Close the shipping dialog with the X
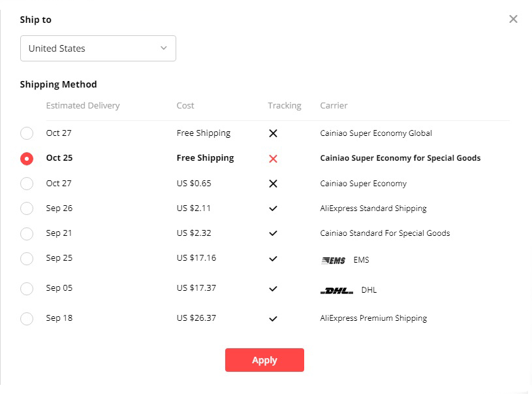The width and height of the screenshot is (532, 394). (x=513, y=19)
